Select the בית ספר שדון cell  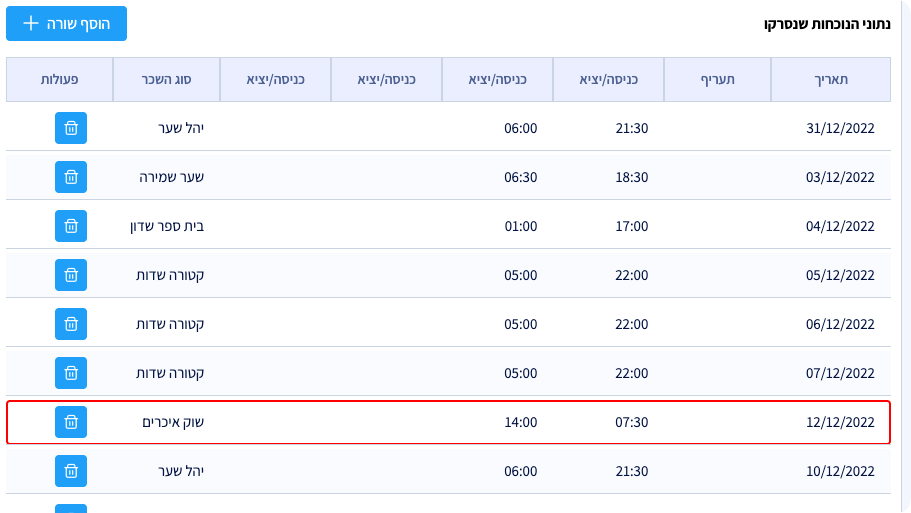click(167, 226)
